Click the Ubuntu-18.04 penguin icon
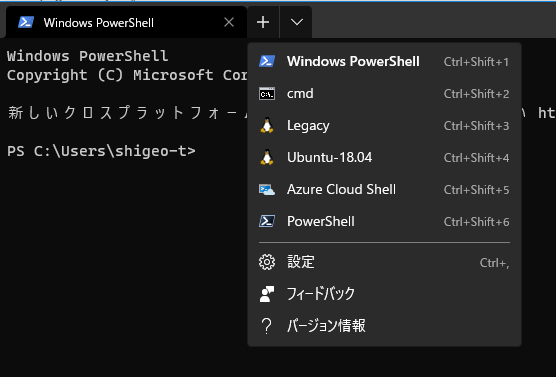 pos(267,157)
